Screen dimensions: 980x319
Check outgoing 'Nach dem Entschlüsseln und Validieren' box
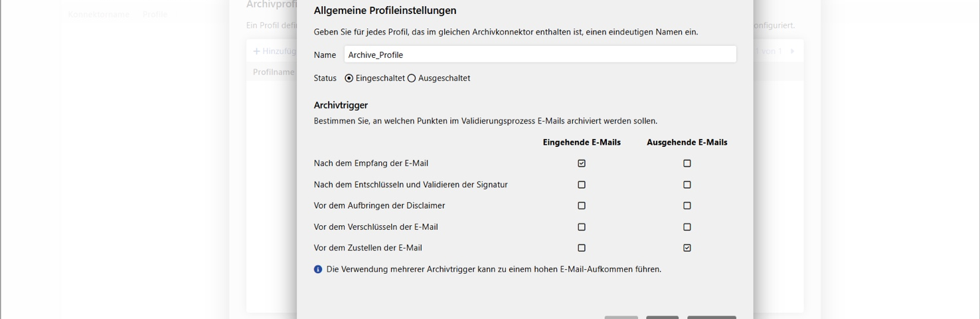(687, 185)
